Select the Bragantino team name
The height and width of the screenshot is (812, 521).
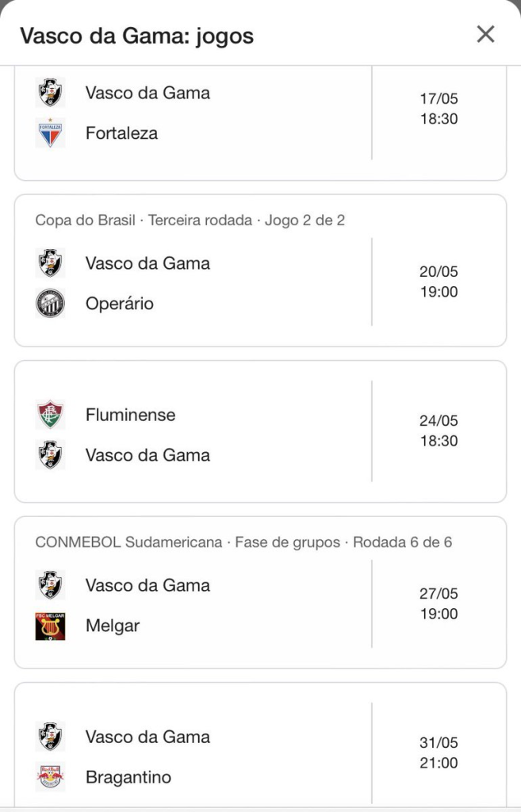[x=128, y=777]
